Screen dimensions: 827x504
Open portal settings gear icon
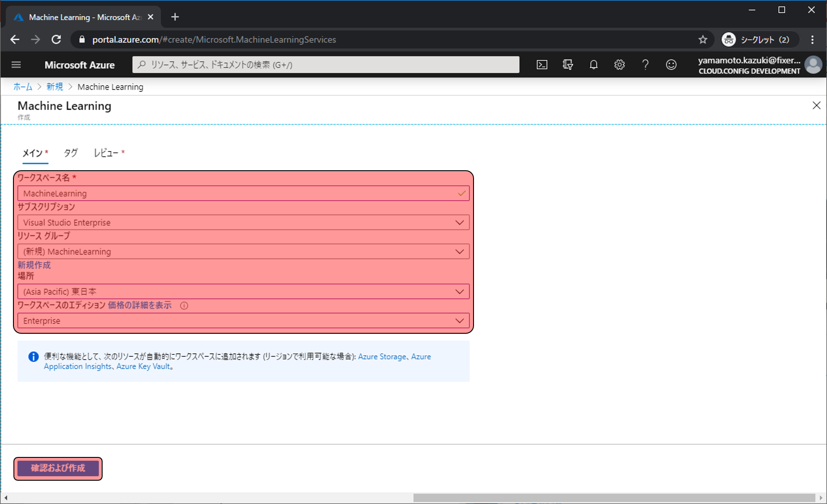click(619, 65)
